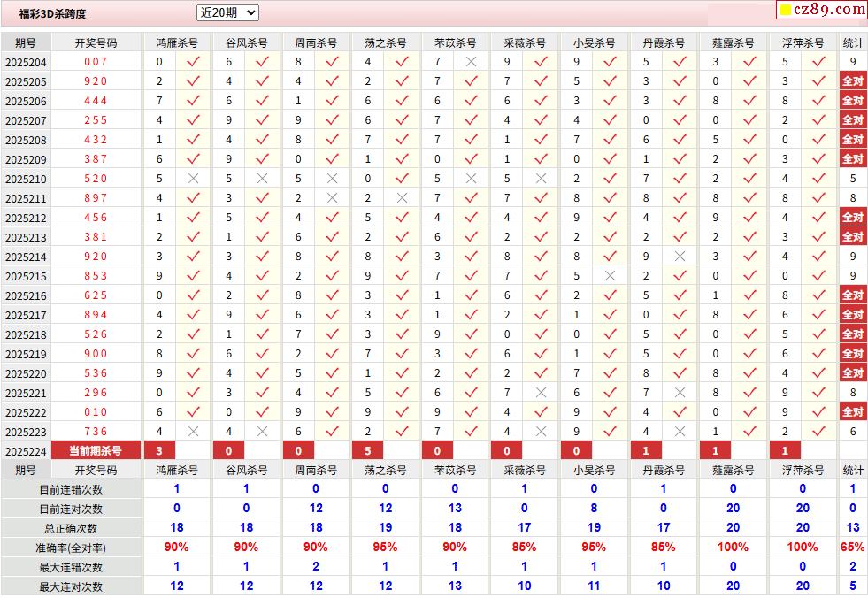Click draw number 007 in row 2025204
This screenshot has height=598, width=868.
coord(96,62)
